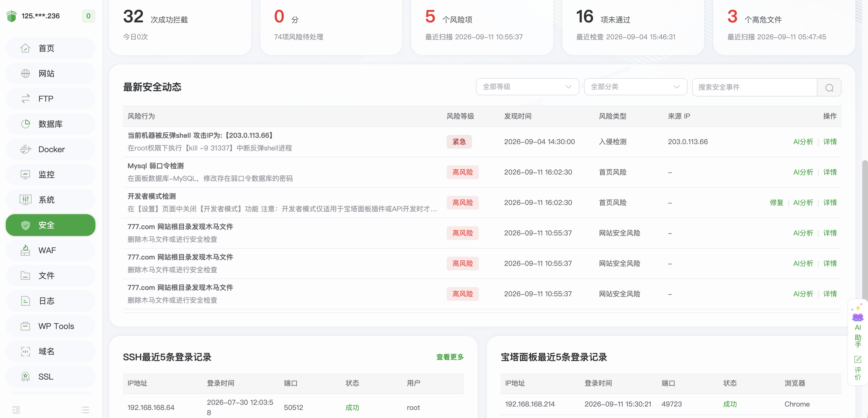This screenshot has width=868, height=418.
Task: Click the 紧急 risk level badge
Action: click(459, 142)
